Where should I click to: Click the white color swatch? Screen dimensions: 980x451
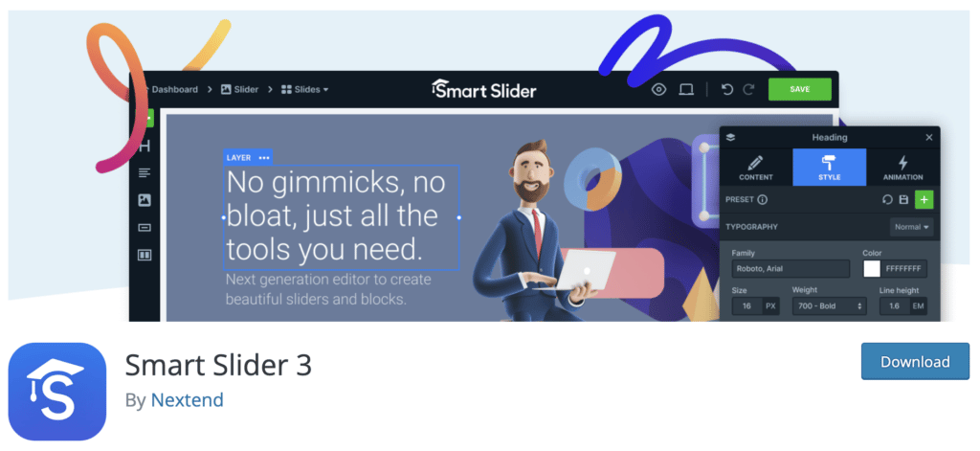[x=871, y=269]
